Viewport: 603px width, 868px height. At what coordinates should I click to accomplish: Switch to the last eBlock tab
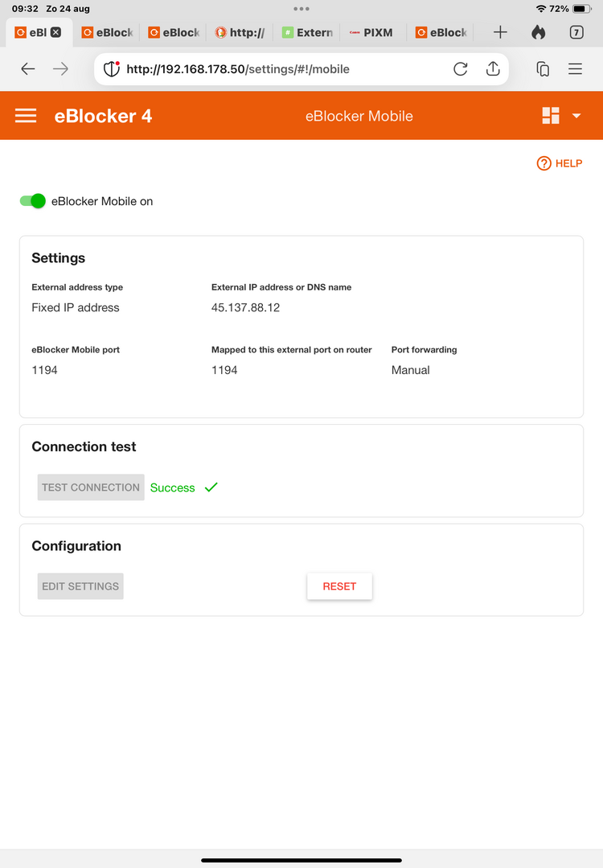[441, 33]
